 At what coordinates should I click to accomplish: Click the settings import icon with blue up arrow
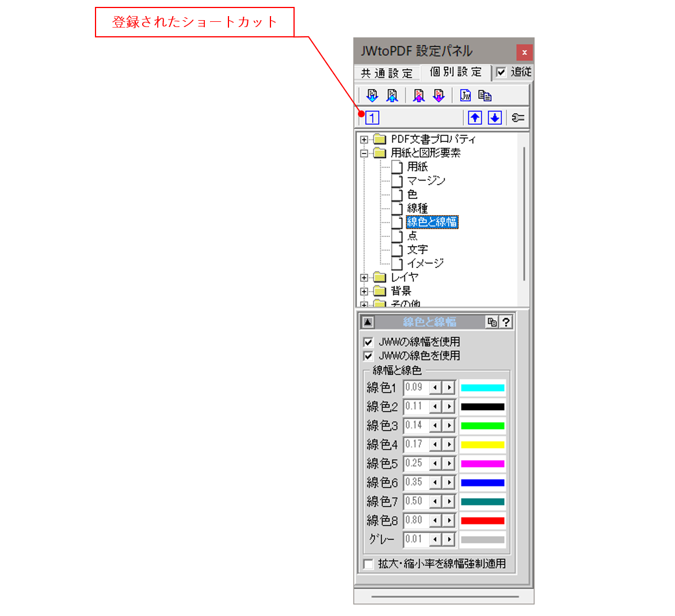(x=392, y=94)
